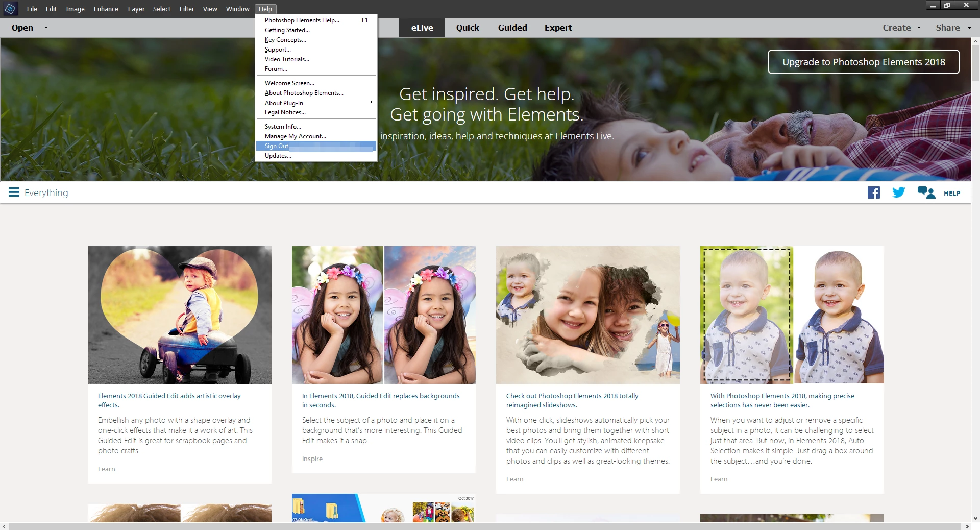Viewport: 980px width, 530px height.
Task: Switch to the Guided edit tab
Action: click(512, 28)
